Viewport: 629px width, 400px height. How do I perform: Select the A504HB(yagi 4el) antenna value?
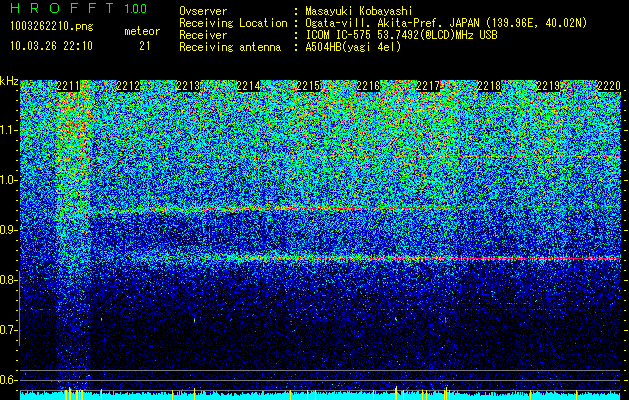(x=353, y=47)
